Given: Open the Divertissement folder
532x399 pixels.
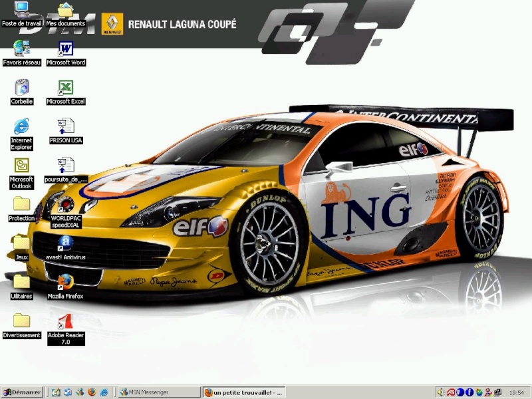Looking at the screenshot, I should click(22, 326).
